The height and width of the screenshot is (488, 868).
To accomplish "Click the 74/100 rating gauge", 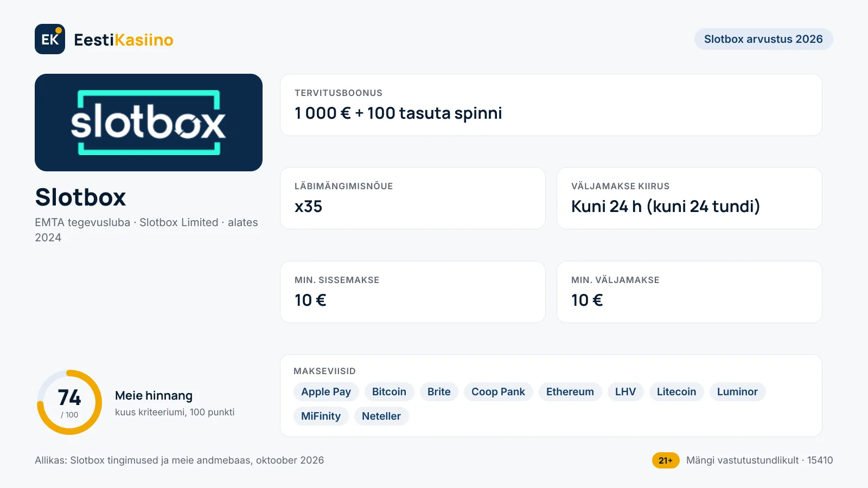I will [x=69, y=402].
